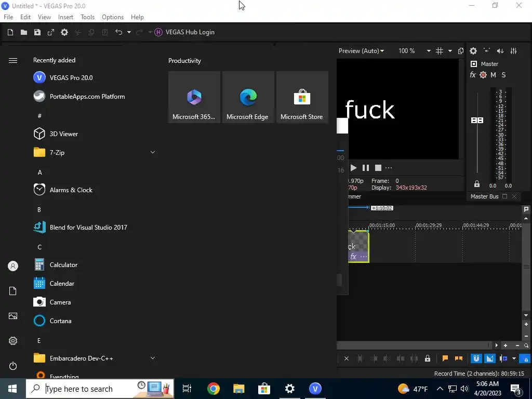Adjust the Master volume fader

click(477, 121)
